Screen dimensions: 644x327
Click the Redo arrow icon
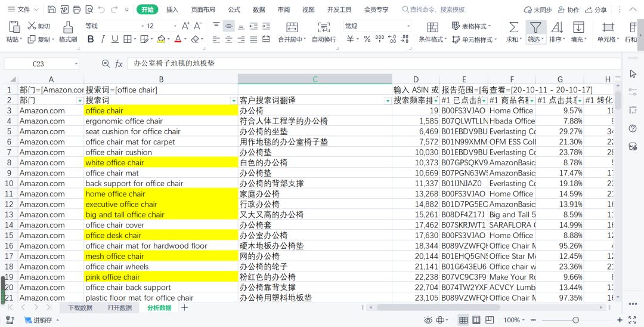point(114,10)
